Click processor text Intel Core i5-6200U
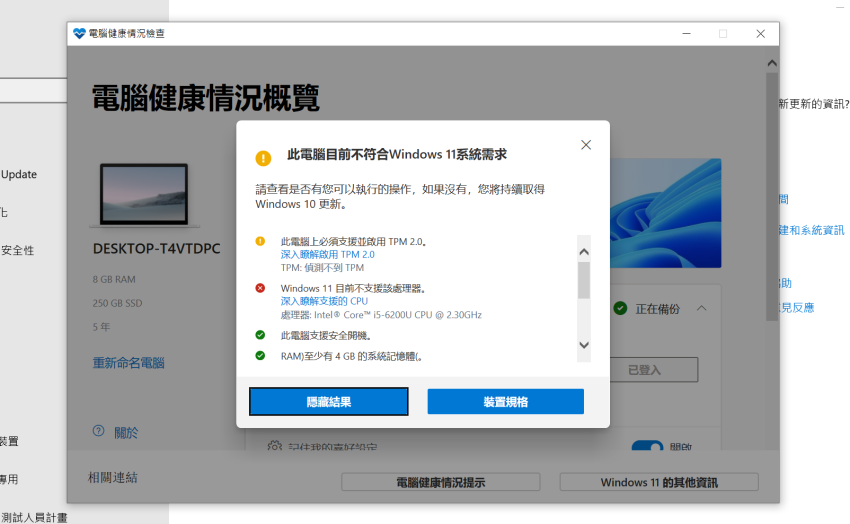This screenshot has width=850, height=524. pyautogui.click(x=381, y=315)
